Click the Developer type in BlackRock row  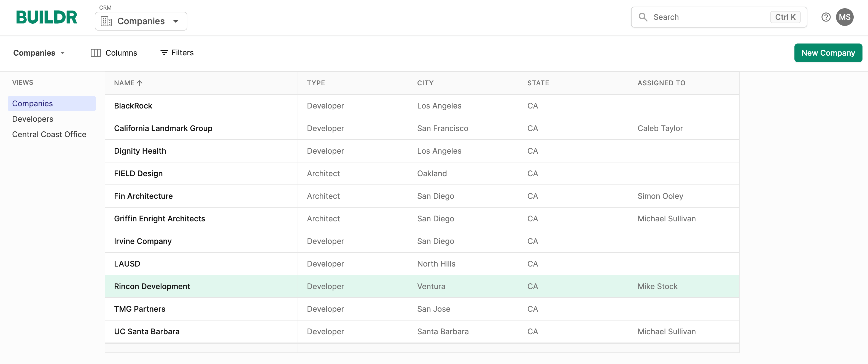(325, 106)
